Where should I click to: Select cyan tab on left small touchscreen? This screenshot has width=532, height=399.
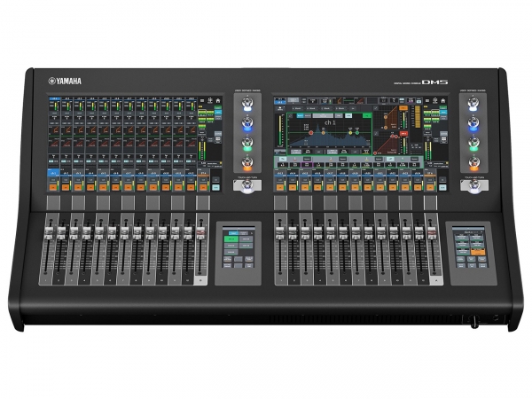pos(232,233)
